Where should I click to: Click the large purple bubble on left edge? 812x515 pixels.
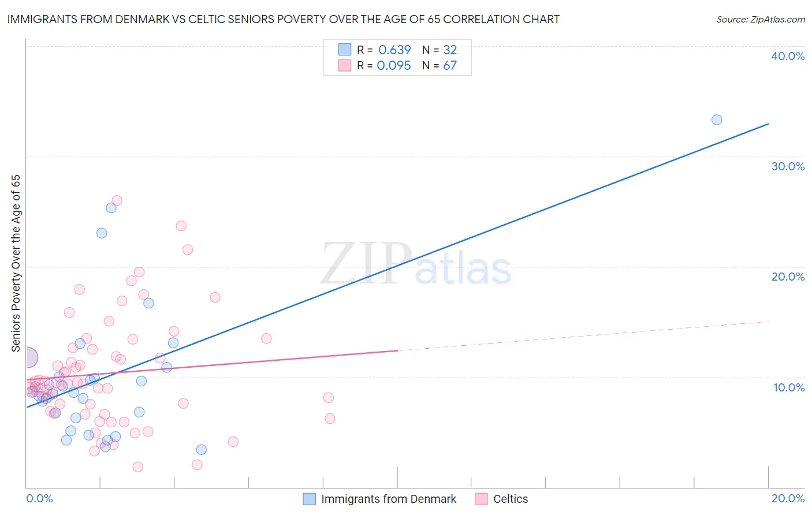point(27,358)
